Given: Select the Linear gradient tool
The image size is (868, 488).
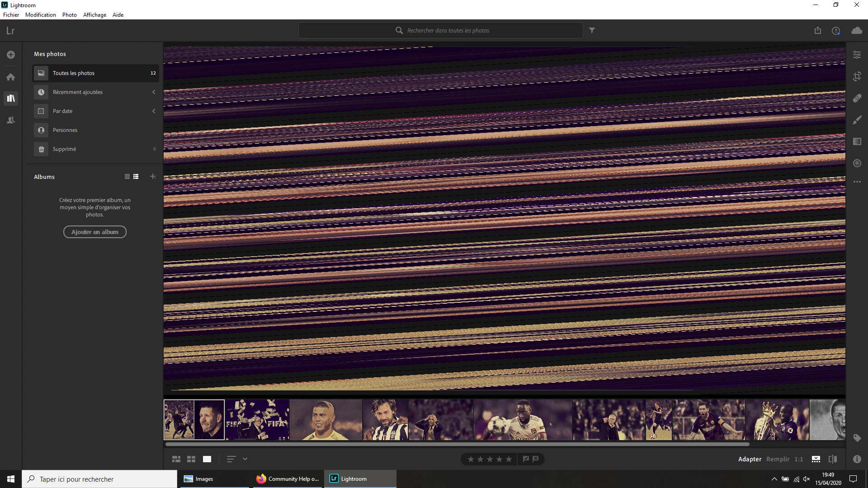Looking at the screenshot, I should (x=857, y=141).
